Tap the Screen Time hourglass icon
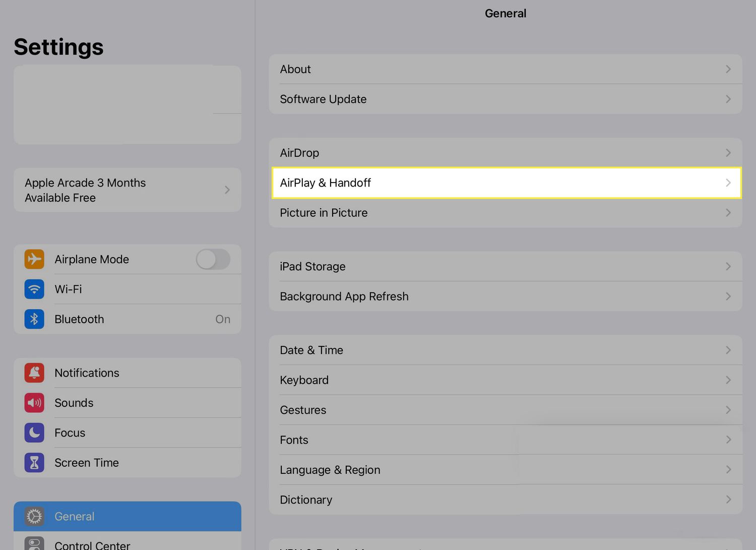This screenshot has height=550, width=756. (x=34, y=463)
